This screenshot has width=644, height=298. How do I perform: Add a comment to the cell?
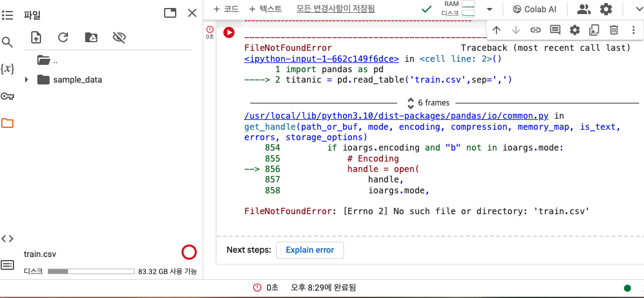555,29
